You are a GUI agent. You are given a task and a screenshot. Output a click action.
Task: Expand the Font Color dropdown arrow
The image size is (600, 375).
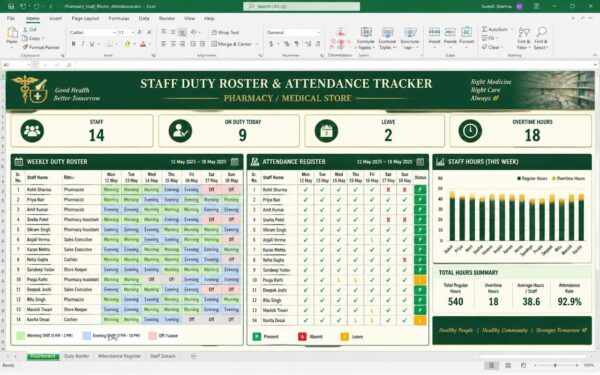[150, 44]
